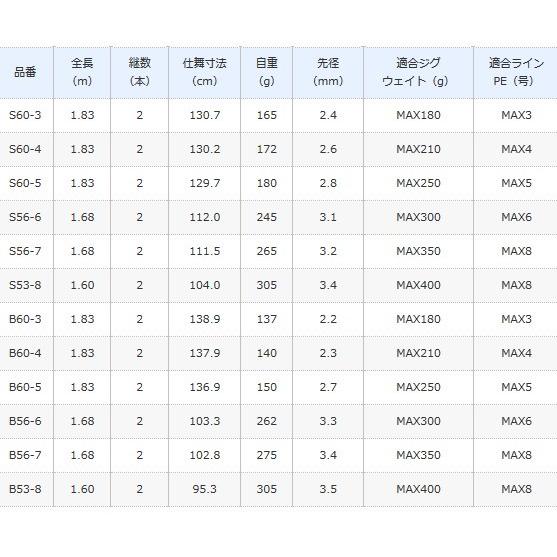This screenshot has width=557, height=557.
Task: Click closed length value 104.0
Action: click(205, 285)
